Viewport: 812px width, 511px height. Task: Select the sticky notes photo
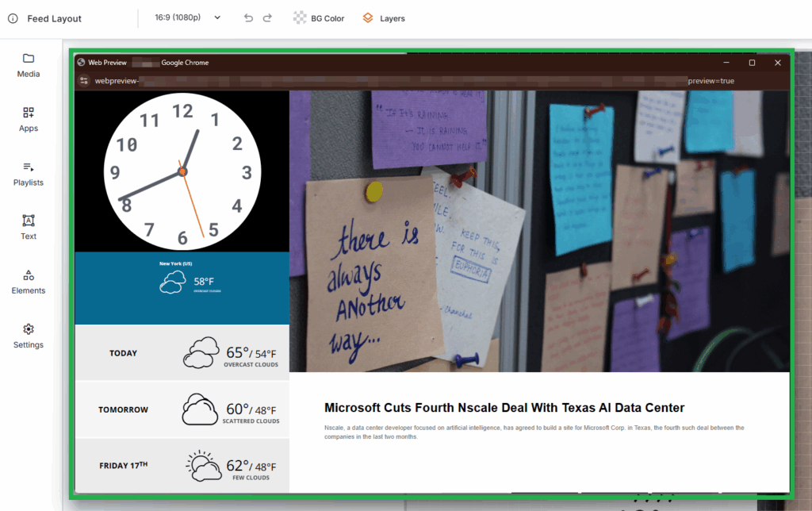[x=539, y=230]
